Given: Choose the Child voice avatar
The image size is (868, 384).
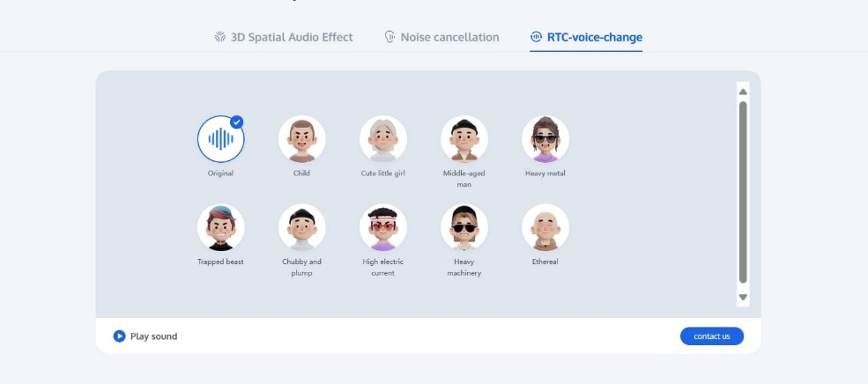Looking at the screenshot, I should (x=302, y=139).
